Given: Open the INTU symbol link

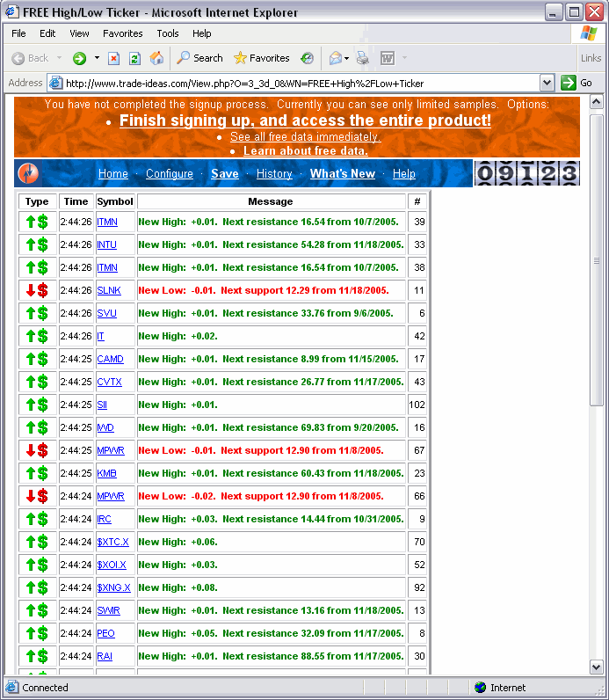Looking at the screenshot, I should 106,244.
